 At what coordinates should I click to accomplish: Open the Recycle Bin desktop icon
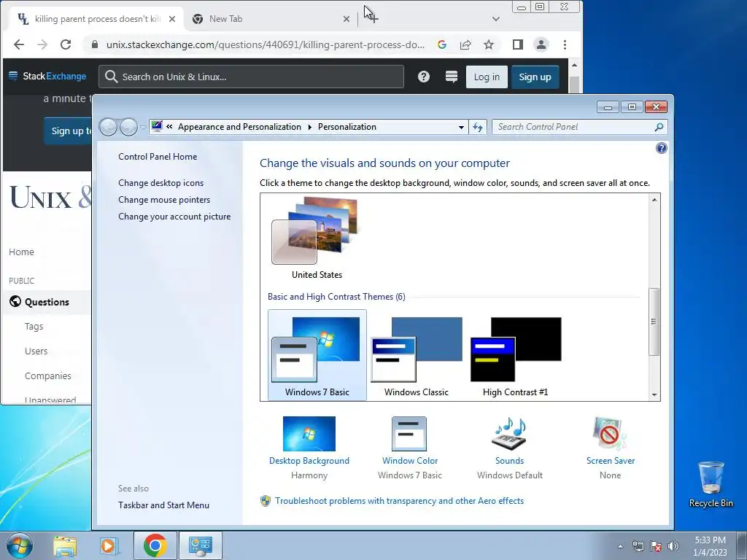tap(711, 484)
